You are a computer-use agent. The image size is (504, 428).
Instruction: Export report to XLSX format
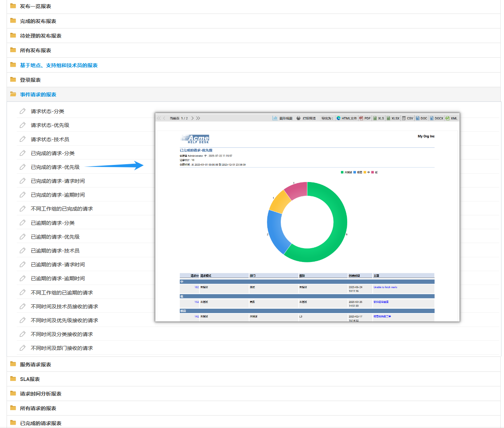(393, 118)
